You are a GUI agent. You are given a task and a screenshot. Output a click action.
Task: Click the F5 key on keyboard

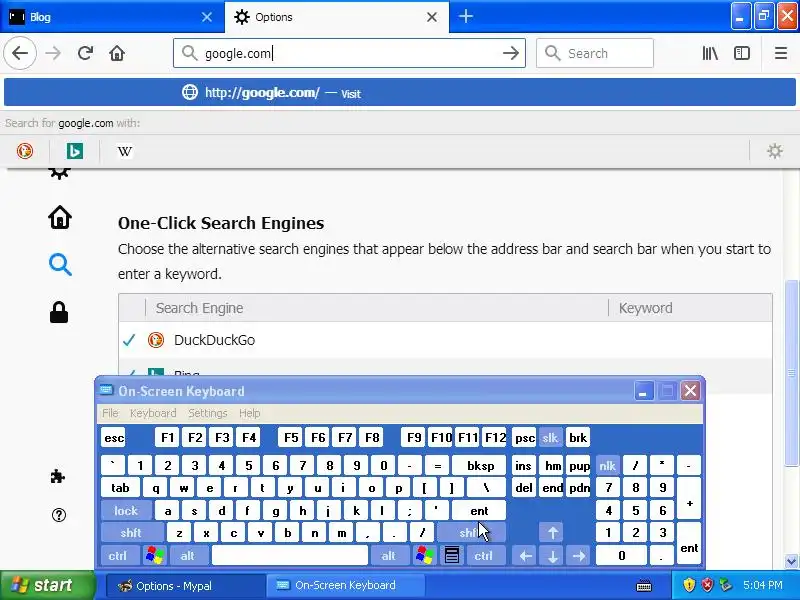291,438
